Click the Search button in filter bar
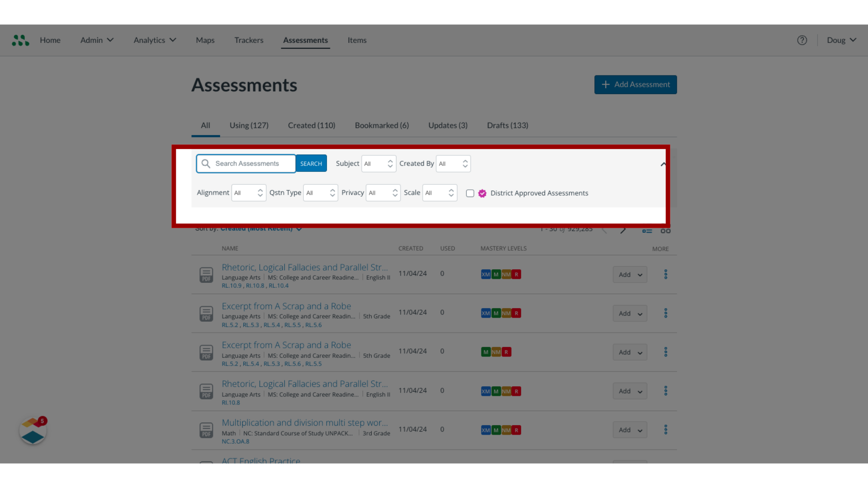 (311, 163)
